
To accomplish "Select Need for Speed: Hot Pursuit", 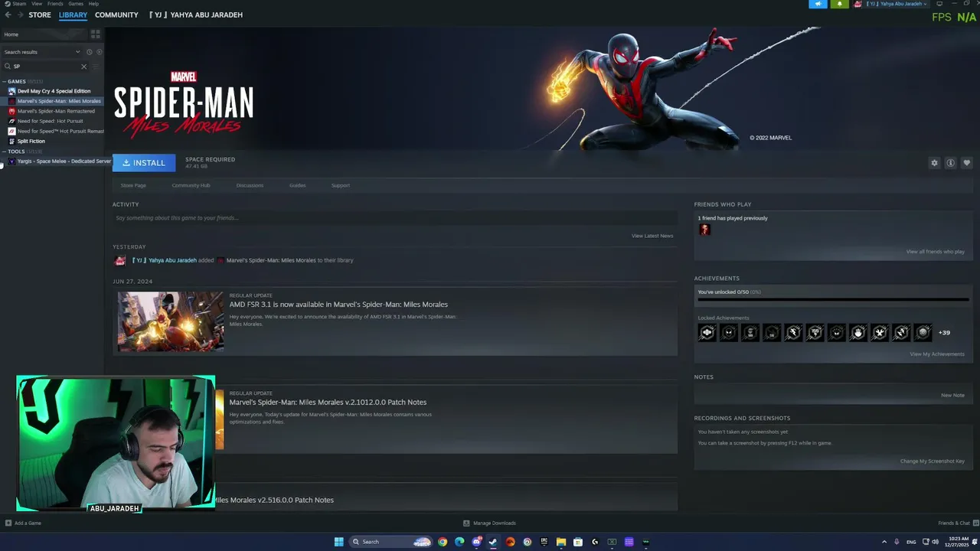I will pos(51,121).
